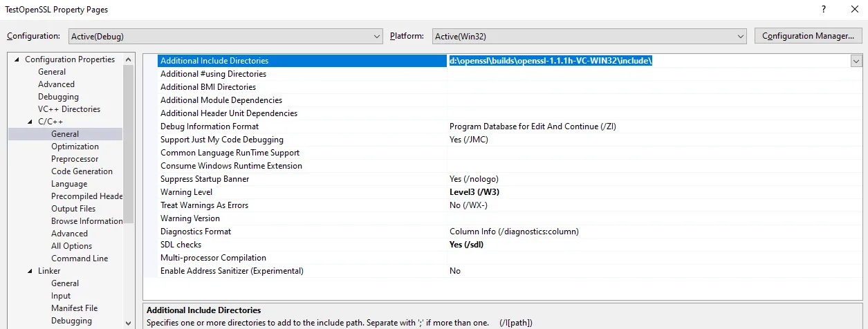The width and height of the screenshot is (868, 329).
Task: Expand the Additional Include Directories dropdown arrow
Action: click(x=856, y=61)
